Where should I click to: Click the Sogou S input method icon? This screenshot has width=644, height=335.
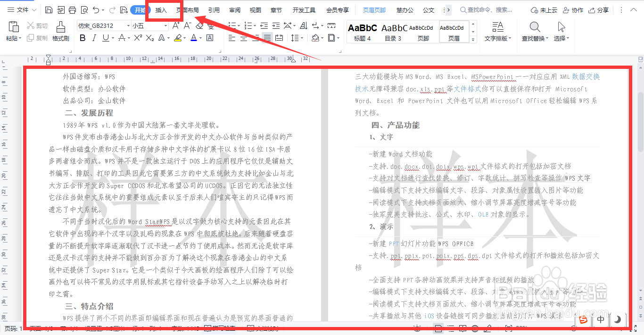(584, 320)
